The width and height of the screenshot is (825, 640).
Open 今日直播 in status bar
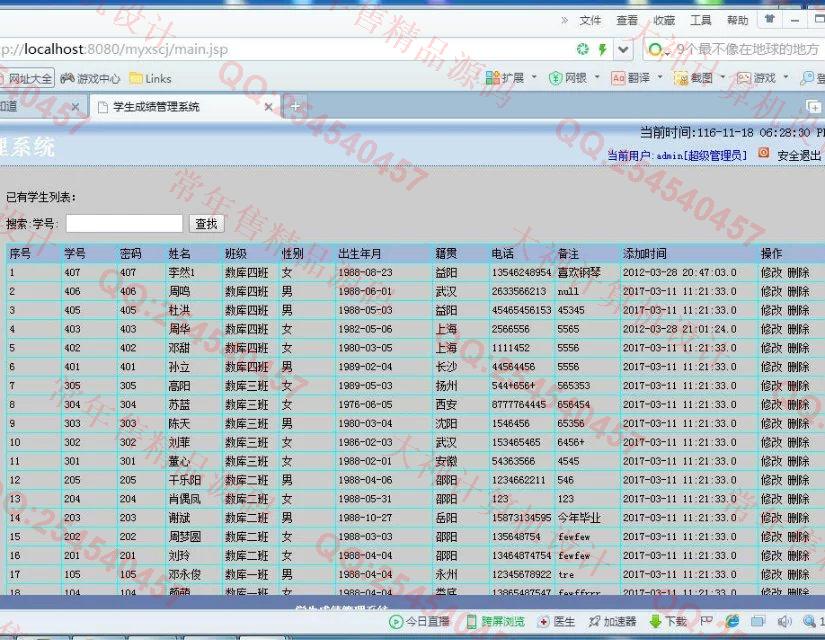click(x=419, y=622)
